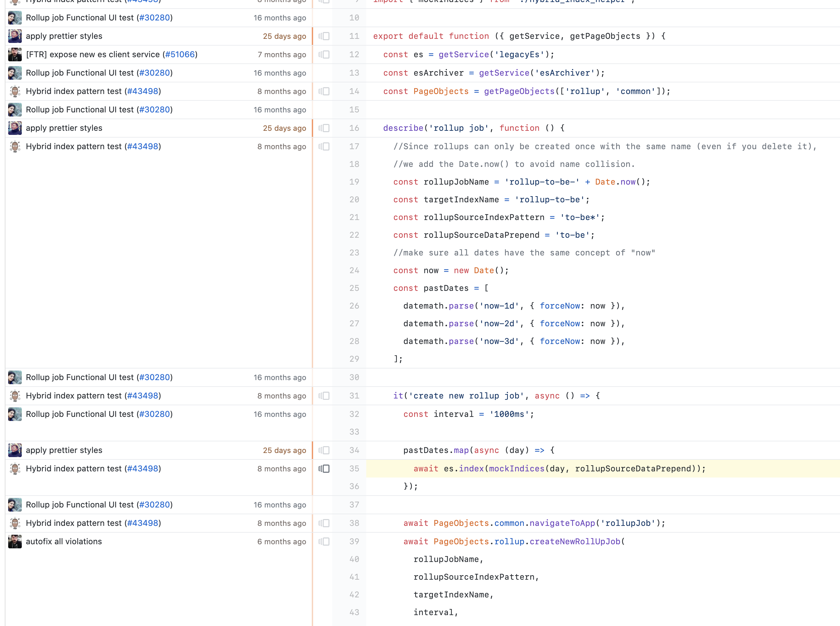Screen dimensions: 840x626
Task: Click '6 months ago' timestamp on autofix row
Action: [x=281, y=542]
